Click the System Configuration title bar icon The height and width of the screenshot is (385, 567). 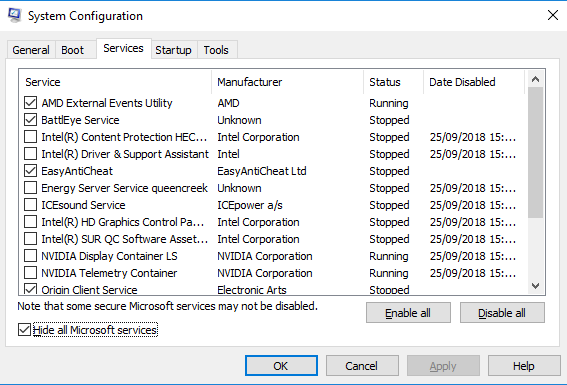[14, 16]
